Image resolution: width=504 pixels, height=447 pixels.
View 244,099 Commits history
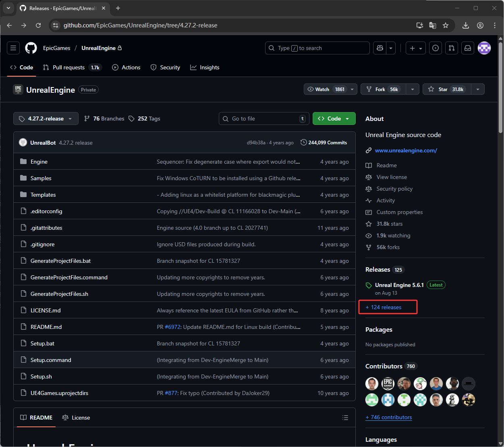click(x=324, y=143)
